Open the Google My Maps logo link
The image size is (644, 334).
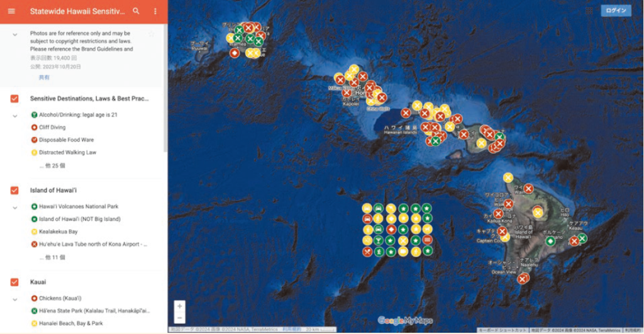tap(405, 320)
